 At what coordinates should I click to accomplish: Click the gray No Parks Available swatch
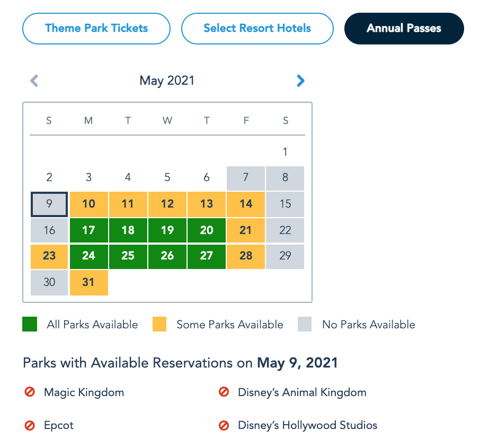305,324
